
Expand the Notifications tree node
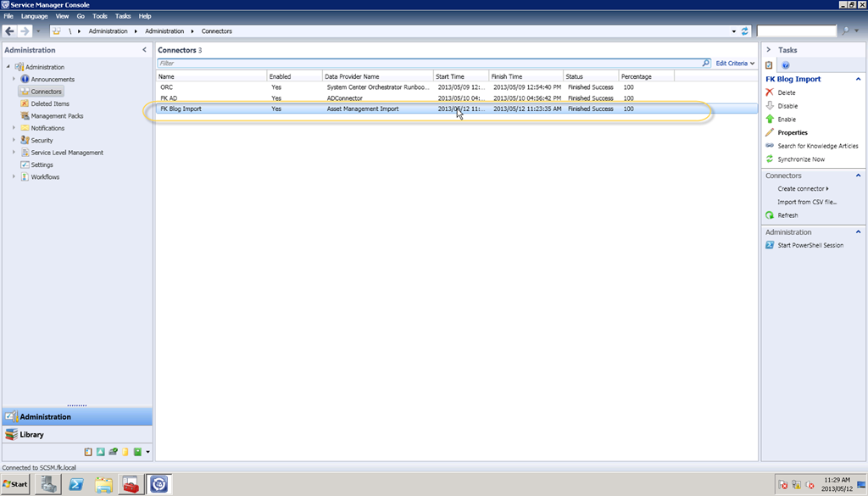pos(14,128)
